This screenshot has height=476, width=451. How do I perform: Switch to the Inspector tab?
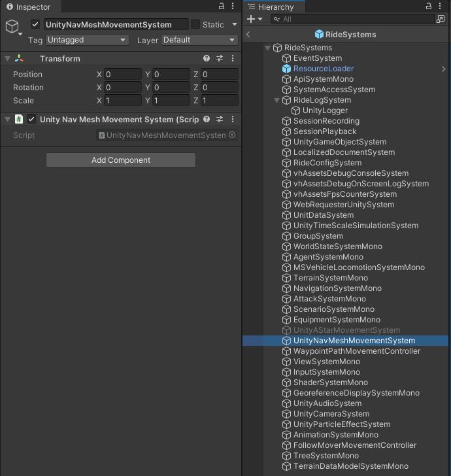click(29, 7)
